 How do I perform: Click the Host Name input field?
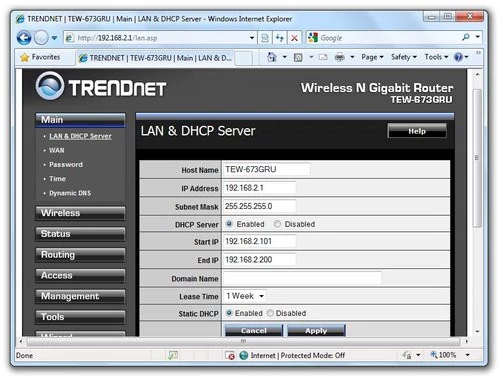pyautogui.click(x=266, y=169)
